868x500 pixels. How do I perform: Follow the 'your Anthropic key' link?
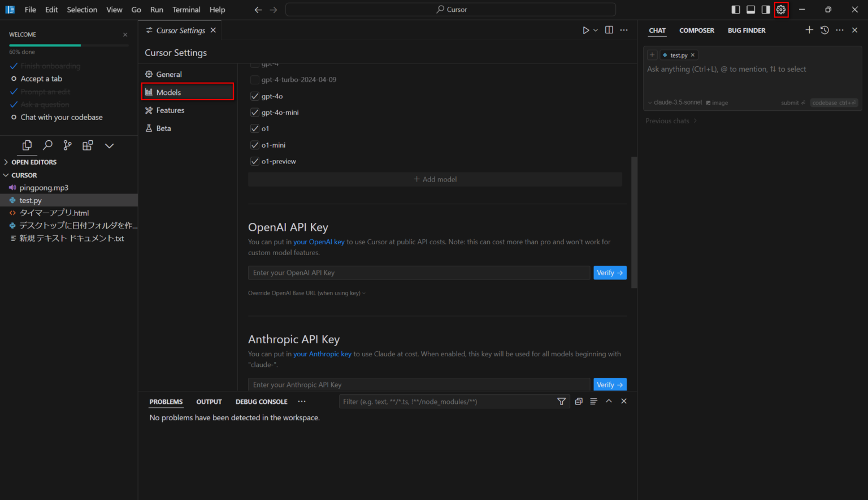pyautogui.click(x=322, y=354)
